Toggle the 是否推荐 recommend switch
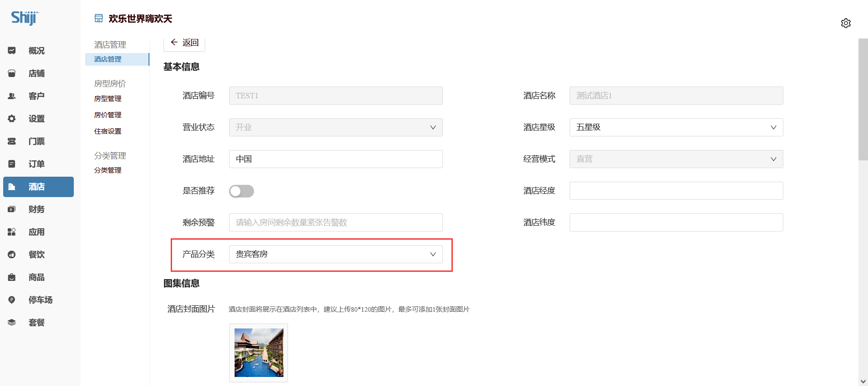Image resolution: width=868 pixels, height=386 pixels. [x=241, y=191]
